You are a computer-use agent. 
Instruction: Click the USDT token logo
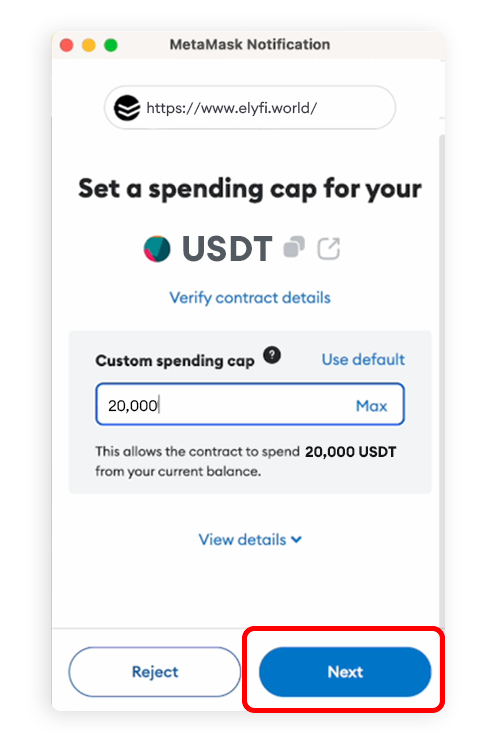pyautogui.click(x=157, y=249)
